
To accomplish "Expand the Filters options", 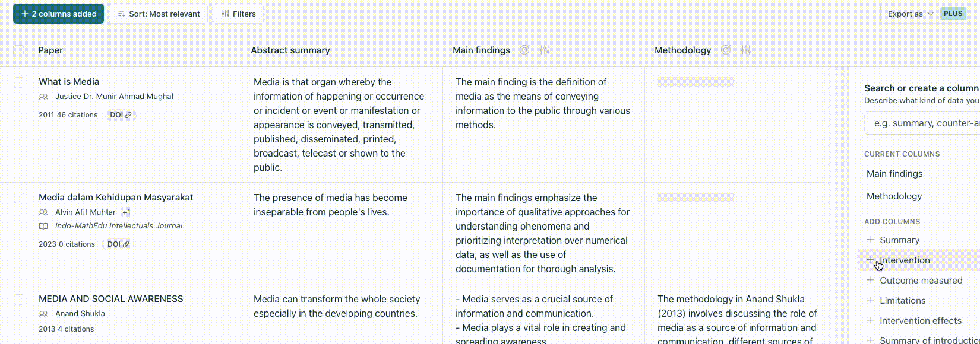I will pos(238,14).
